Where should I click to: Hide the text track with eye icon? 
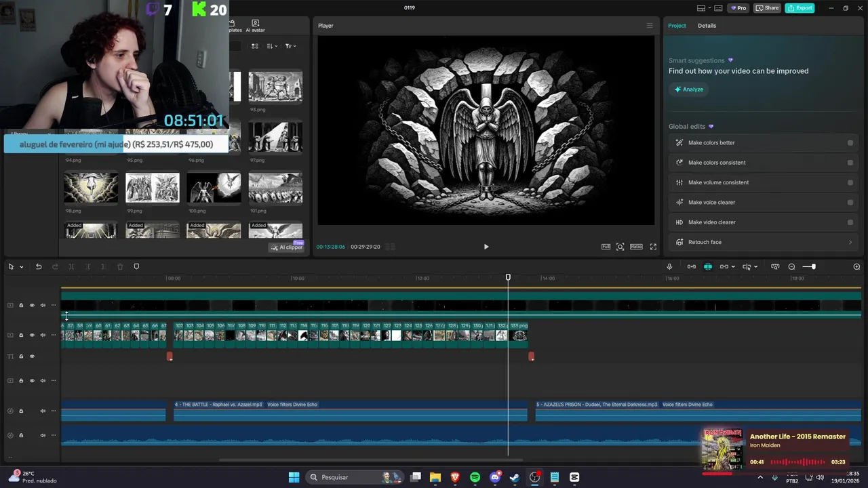point(32,357)
